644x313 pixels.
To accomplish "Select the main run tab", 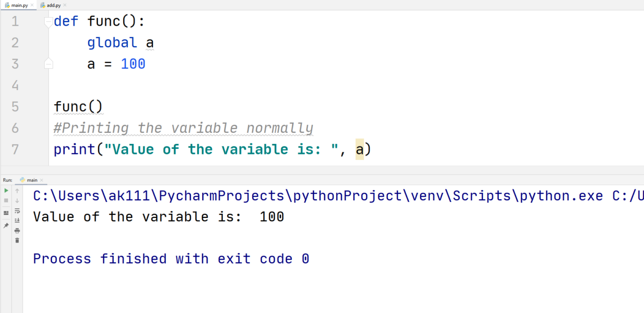I will pos(31,180).
